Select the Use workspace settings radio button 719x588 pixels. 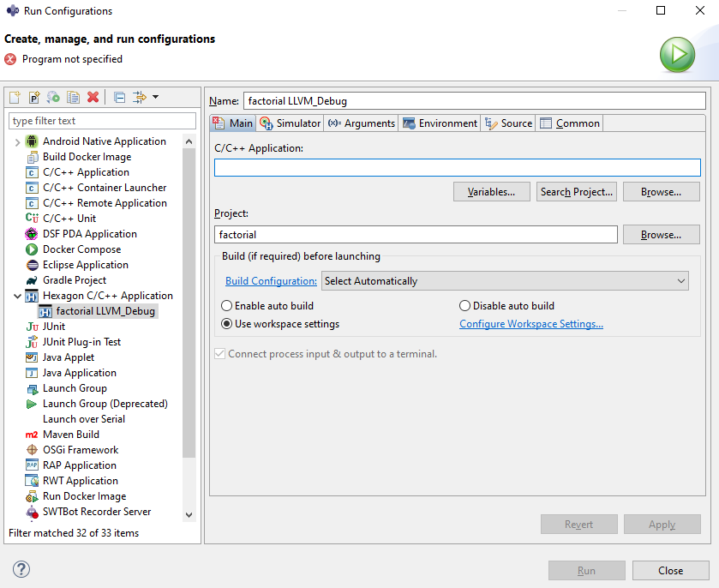tap(226, 324)
